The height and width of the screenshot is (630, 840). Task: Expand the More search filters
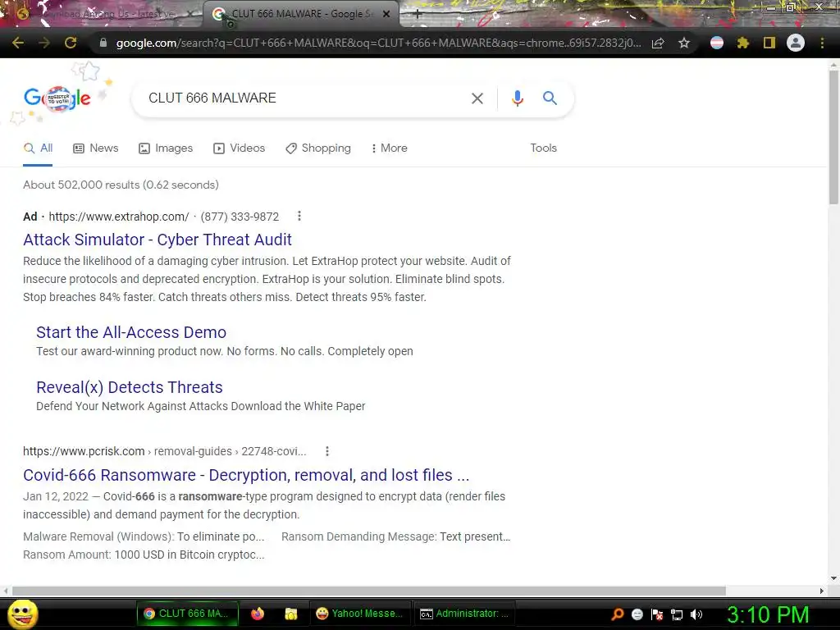click(x=390, y=148)
